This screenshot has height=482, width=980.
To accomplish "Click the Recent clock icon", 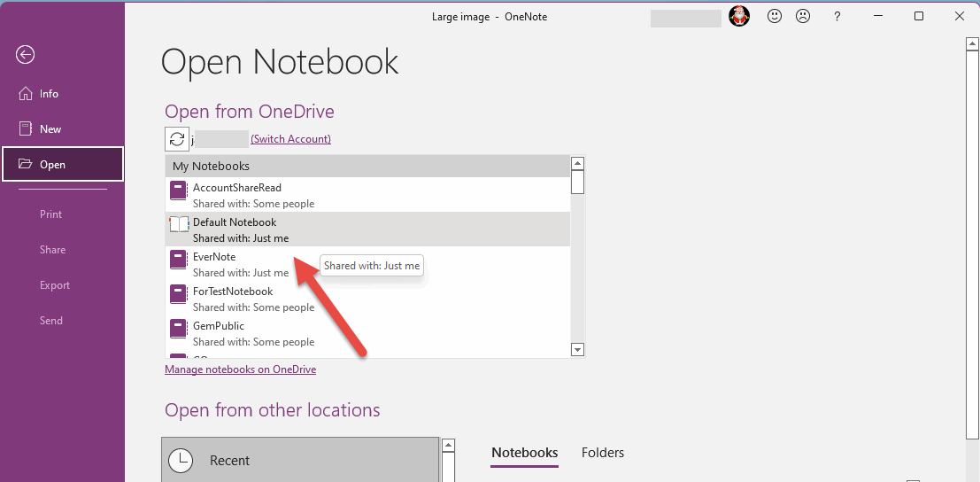I will coord(181,461).
